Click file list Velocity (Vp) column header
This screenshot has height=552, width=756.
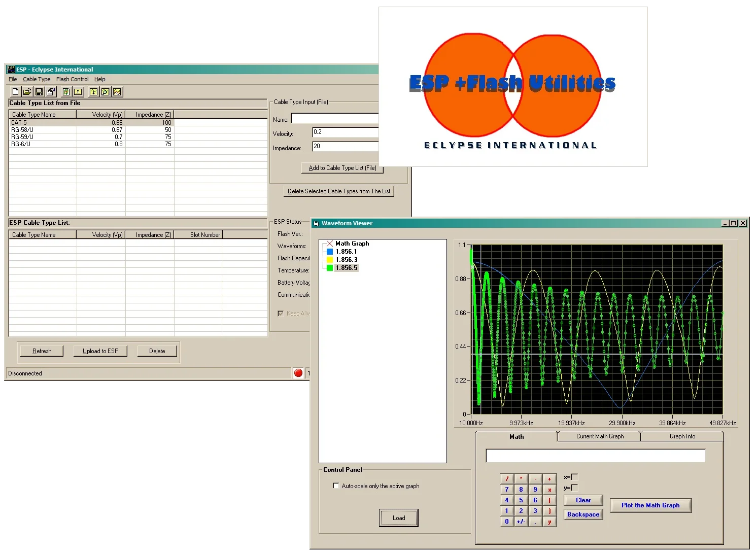(101, 115)
